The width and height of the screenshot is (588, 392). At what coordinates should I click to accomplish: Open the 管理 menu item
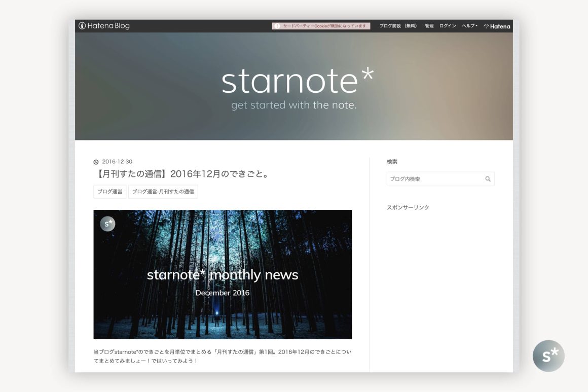(x=429, y=26)
